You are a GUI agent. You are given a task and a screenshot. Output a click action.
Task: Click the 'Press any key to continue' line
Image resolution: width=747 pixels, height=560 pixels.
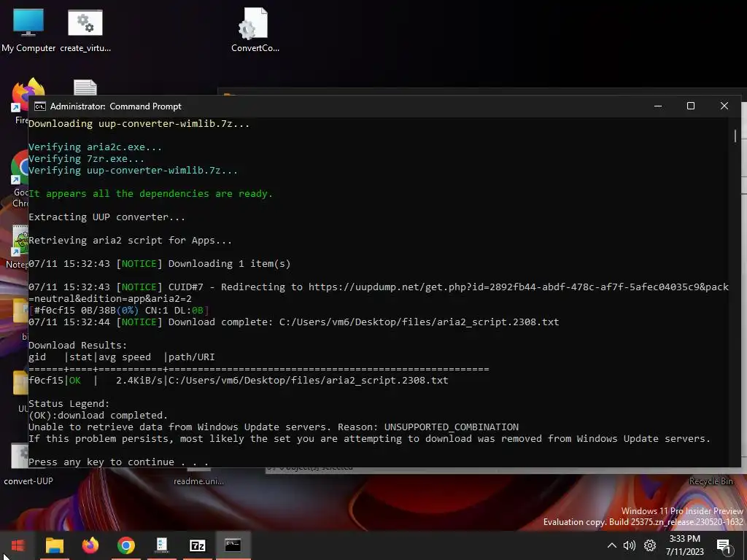point(119,462)
